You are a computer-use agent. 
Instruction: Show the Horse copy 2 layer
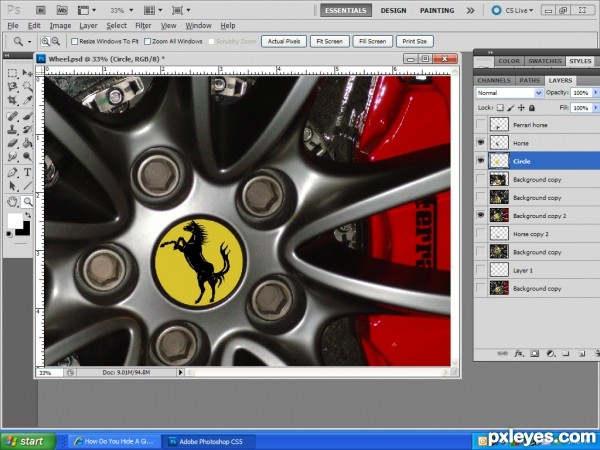point(481,234)
